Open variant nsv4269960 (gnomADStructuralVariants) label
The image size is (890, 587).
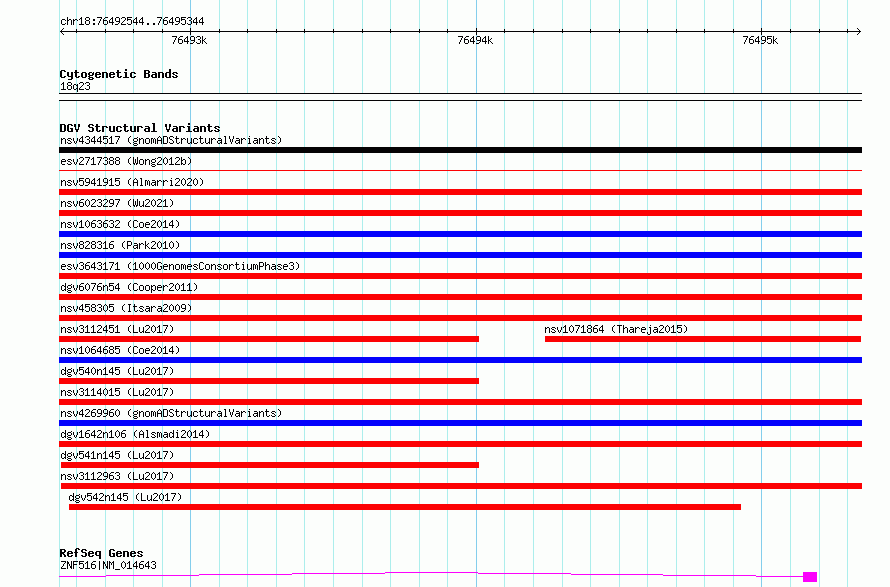point(171,413)
